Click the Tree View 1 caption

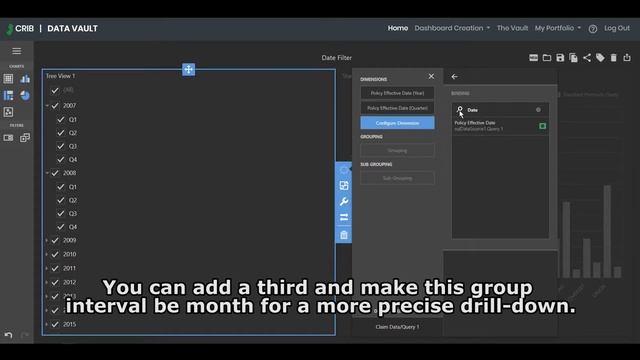pyautogui.click(x=60, y=76)
